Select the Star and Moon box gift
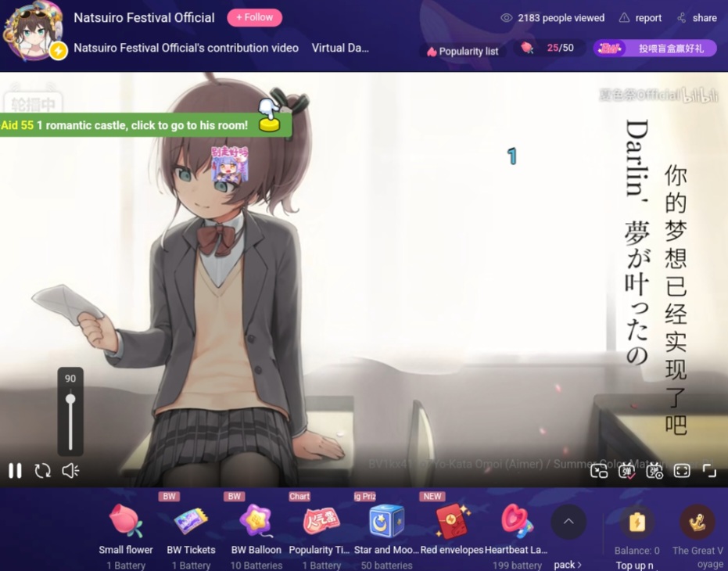The height and width of the screenshot is (571, 728). coord(386,521)
